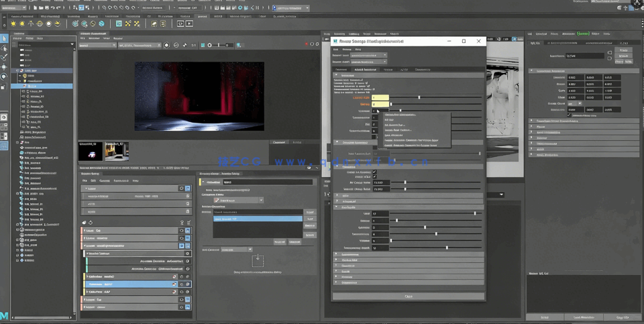Click the Maya logo in bottom-left corner
The width and height of the screenshot is (644, 324).
[x=5, y=316]
